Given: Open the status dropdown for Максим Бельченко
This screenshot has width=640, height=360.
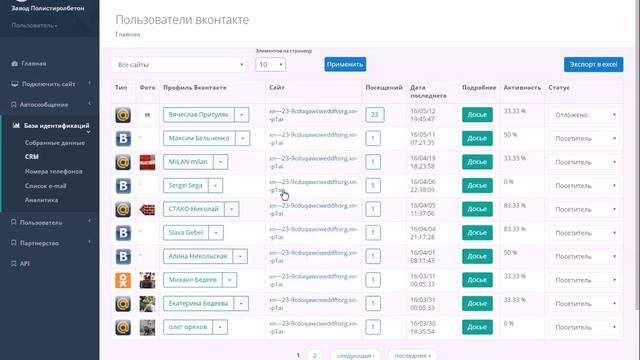Looking at the screenshot, I should (x=585, y=139).
